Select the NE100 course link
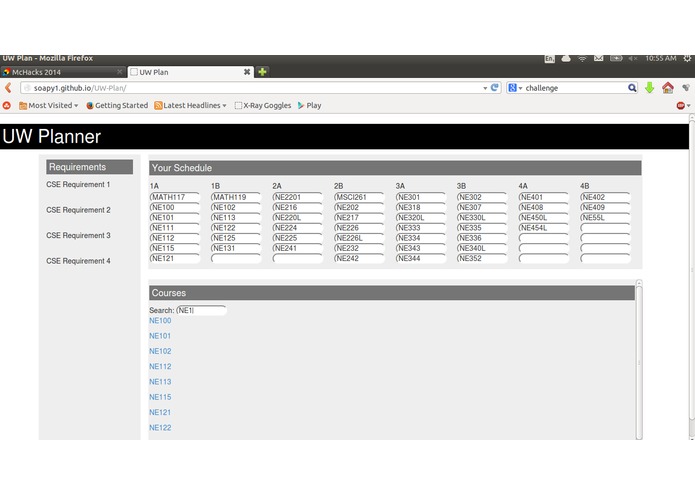Image resolution: width=695 pixels, height=494 pixels. pos(160,320)
